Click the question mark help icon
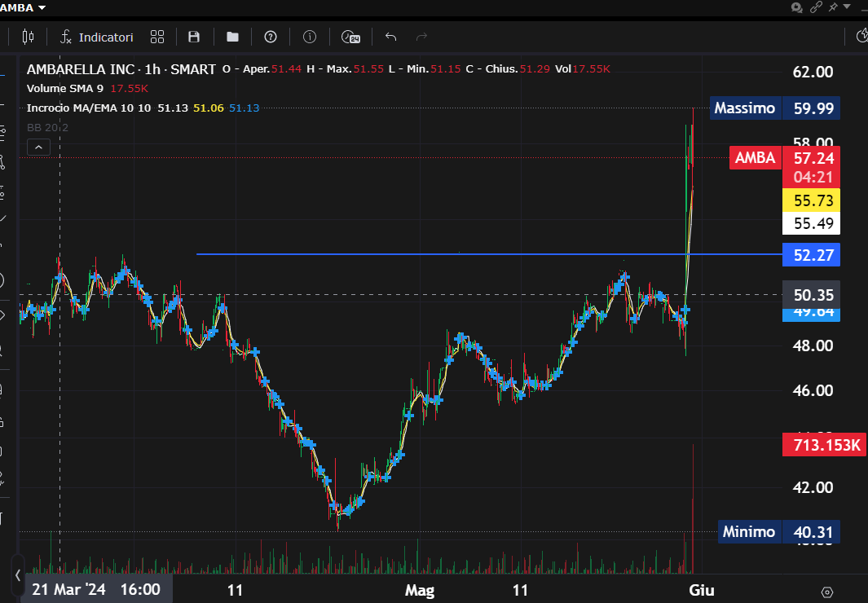Image resolution: width=868 pixels, height=603 pixels. pos(271,37)
